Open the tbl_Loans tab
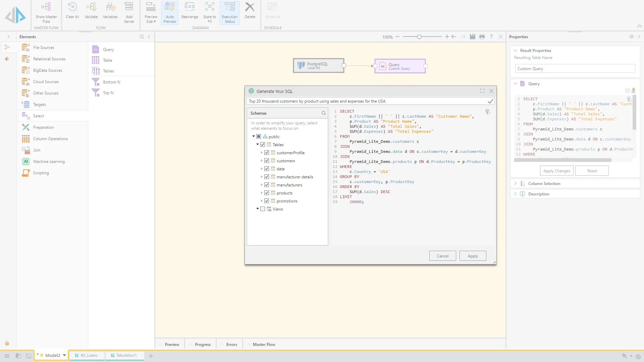Screen dimensions: 644x362 coord(89,355)
